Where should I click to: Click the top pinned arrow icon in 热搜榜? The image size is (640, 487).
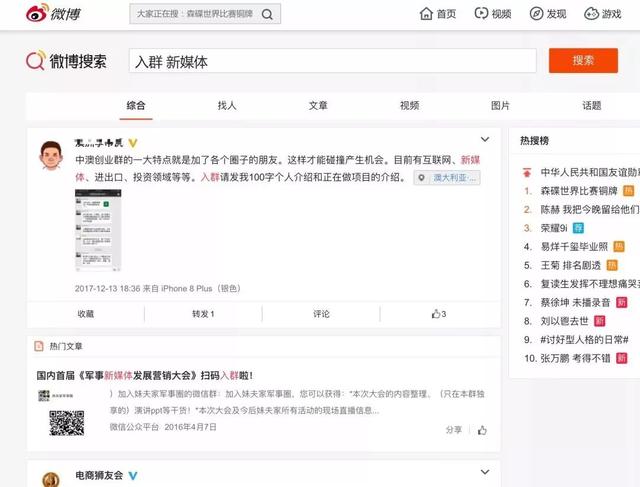(x=527, y=172)
